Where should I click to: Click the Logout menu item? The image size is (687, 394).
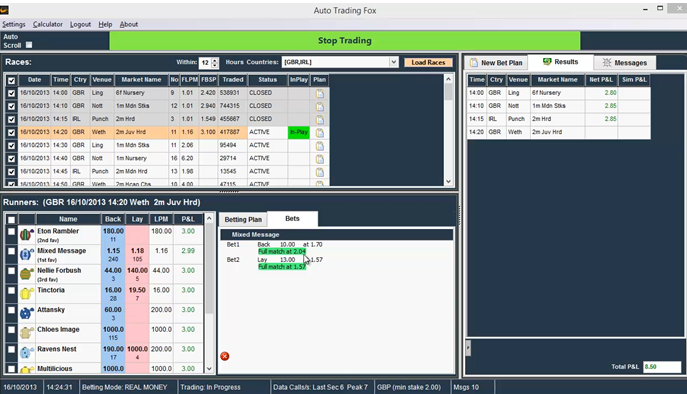80,25
